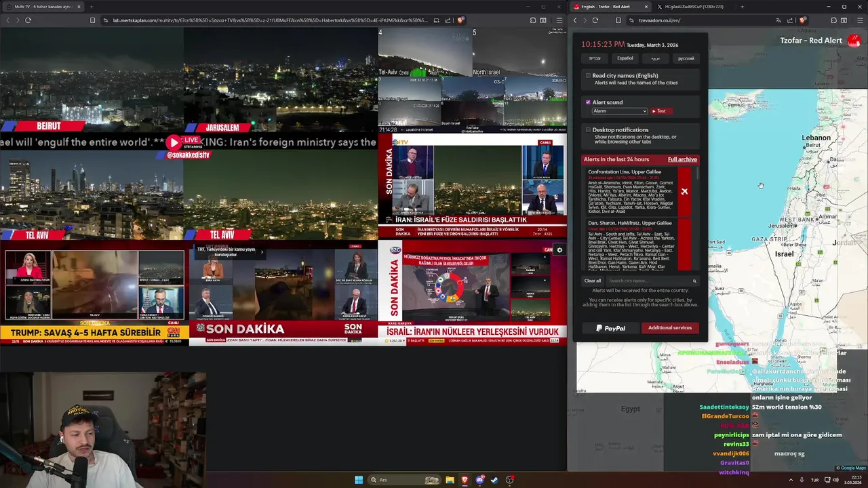Open Brave Shields in the Tzofar window
The width and height of the screenshot is (868, 488).
pyautogui.click(x=802, y=20)
